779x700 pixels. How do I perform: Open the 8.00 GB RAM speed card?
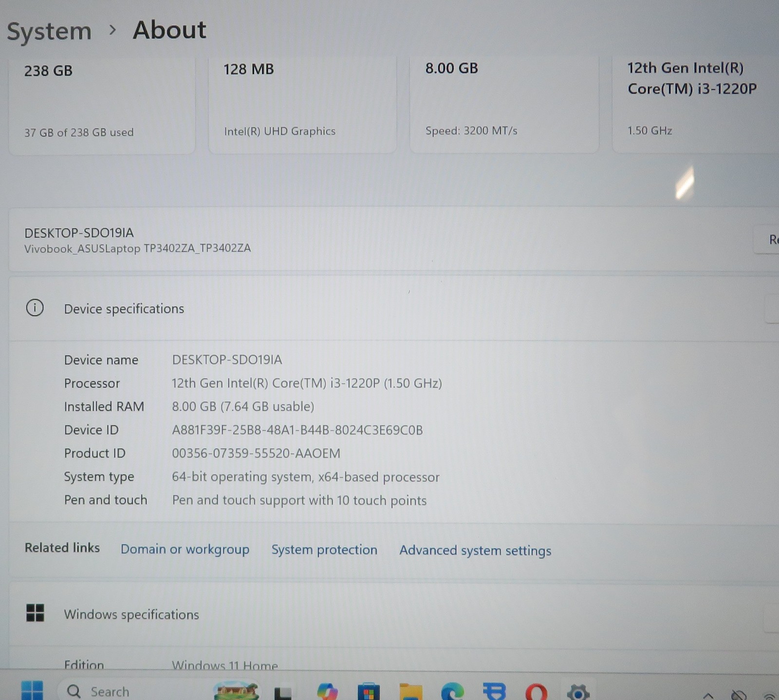point(504,104)
